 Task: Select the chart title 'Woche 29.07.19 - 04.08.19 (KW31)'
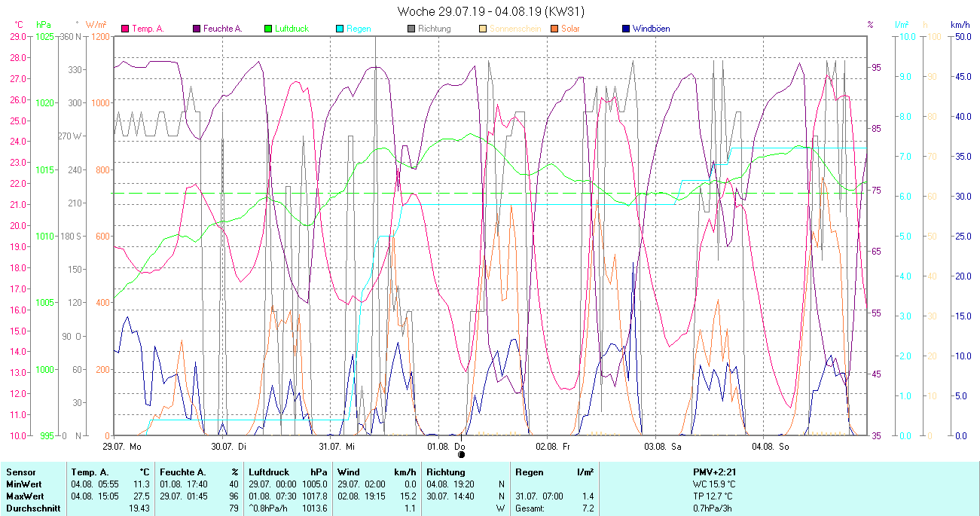click(490, 11)
